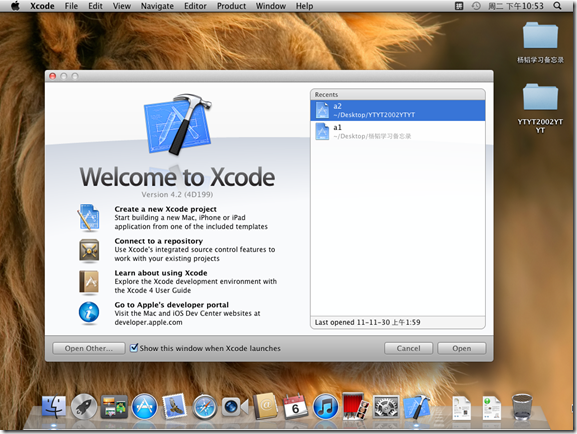This screenshot has height=434, width=577.
Task: Click the Learn about using Xcode book icon
Action: click(x=89, y=283)
